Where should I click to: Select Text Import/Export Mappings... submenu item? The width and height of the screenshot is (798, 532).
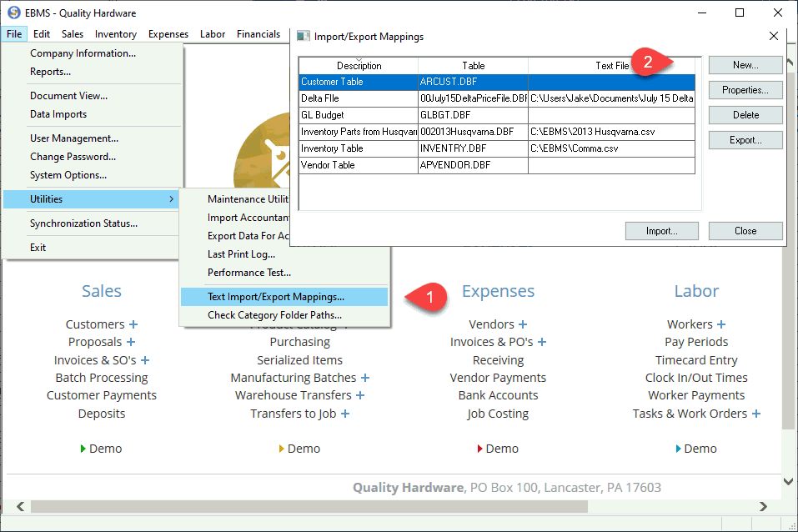click(x=284, y=297)
